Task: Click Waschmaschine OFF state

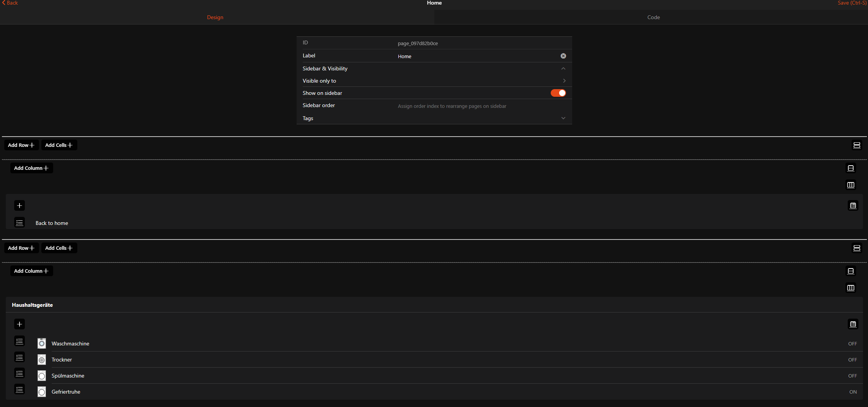Action: [x=852, y=344]
